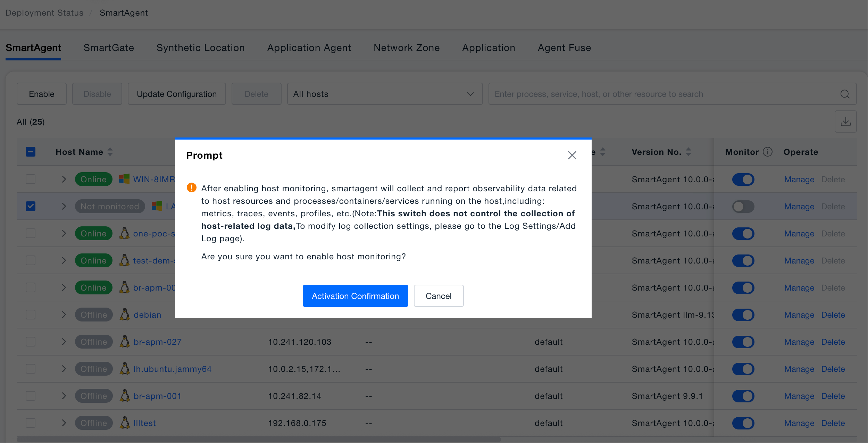Open the Network Zone tab
868x443 pixels.
407,48
